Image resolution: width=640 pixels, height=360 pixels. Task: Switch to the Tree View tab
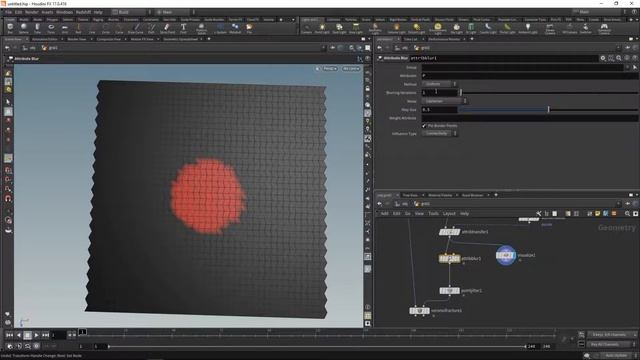[x=410, y=195]
